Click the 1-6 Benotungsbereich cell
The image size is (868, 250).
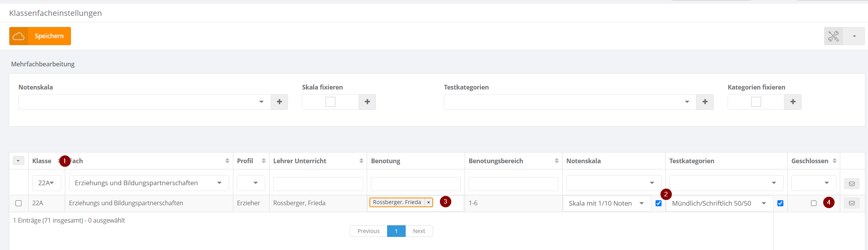pyautogui.click(x=473, y=203)
